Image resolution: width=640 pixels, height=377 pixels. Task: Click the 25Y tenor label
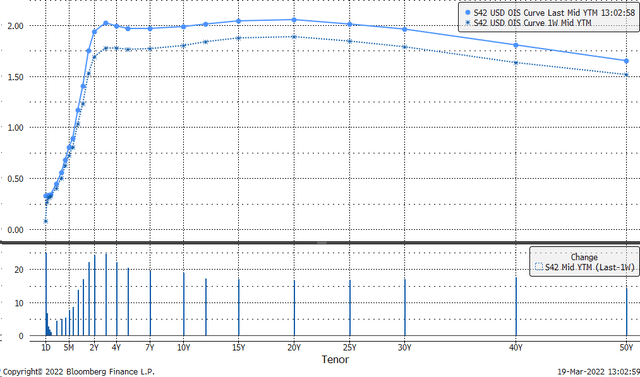349,348
